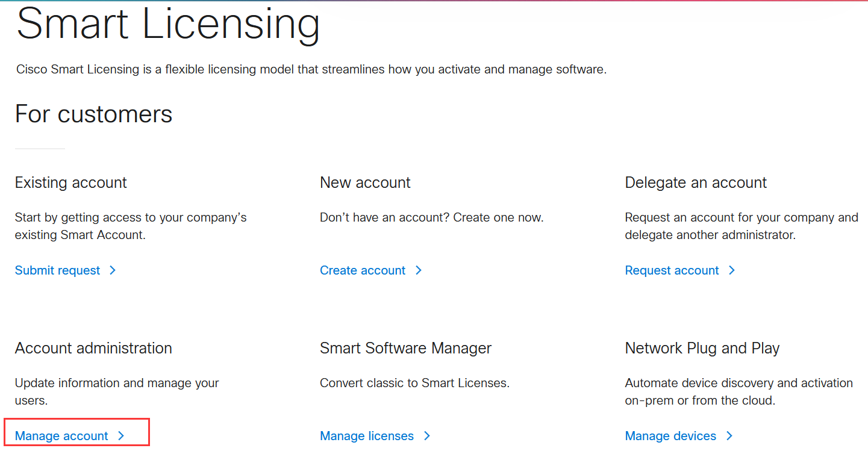Screen dimensions: 868x457
Task: Click the For customers heading
Action: tap(93, 114)
